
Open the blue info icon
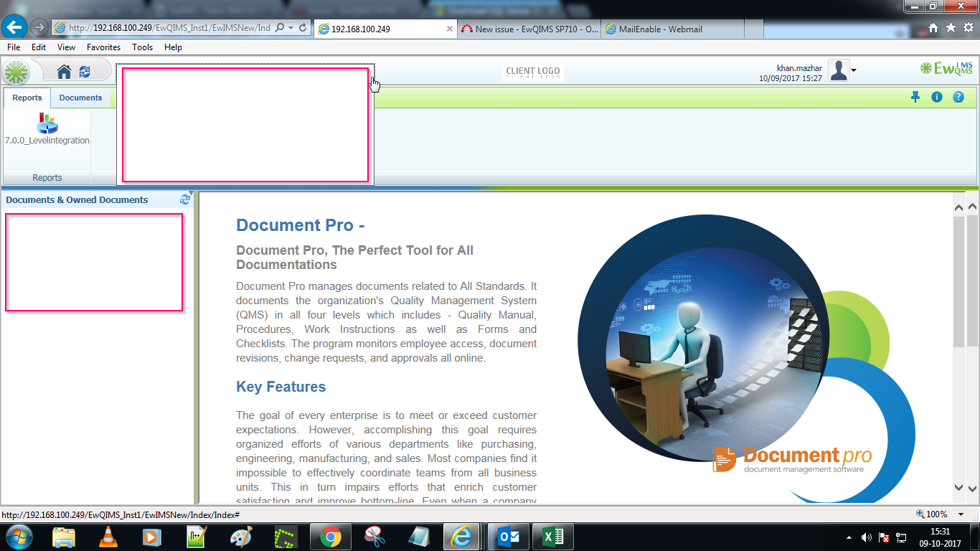click(x=937, y=97)
